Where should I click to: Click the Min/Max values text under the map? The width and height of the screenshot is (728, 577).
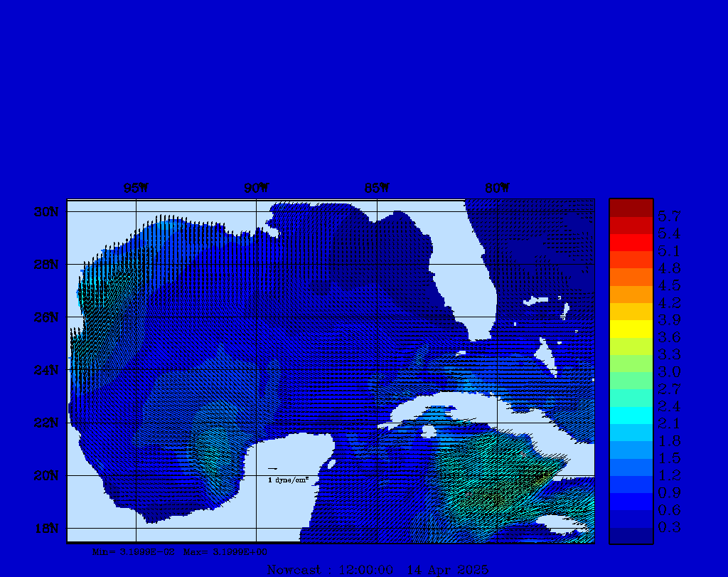(x=180, y=551)
